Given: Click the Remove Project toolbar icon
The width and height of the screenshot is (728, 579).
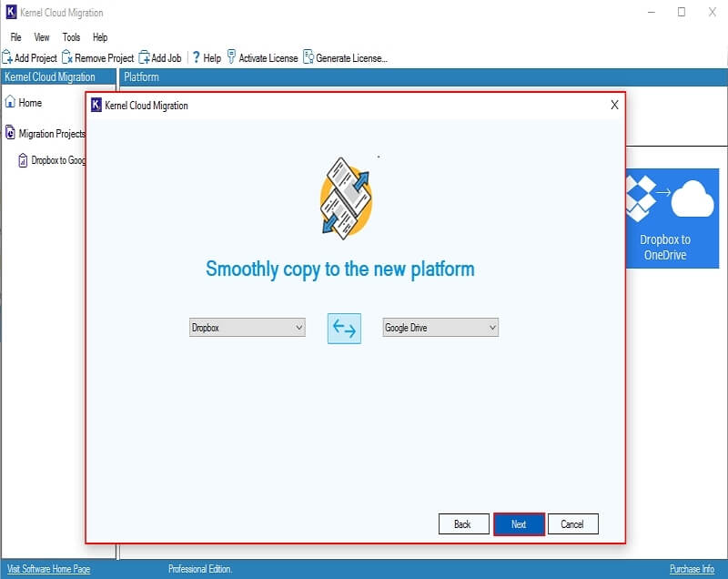Looking at the screenshot, I should [67, 57].
